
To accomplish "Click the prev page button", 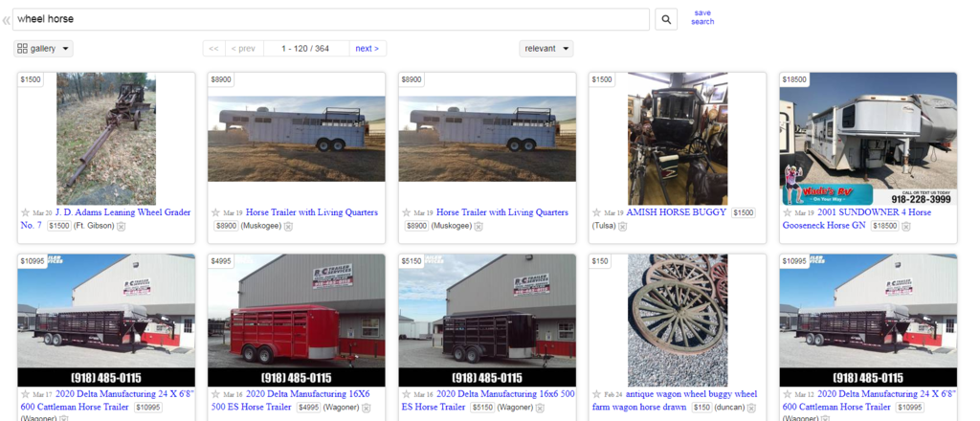I will click(x=241, y=48).
